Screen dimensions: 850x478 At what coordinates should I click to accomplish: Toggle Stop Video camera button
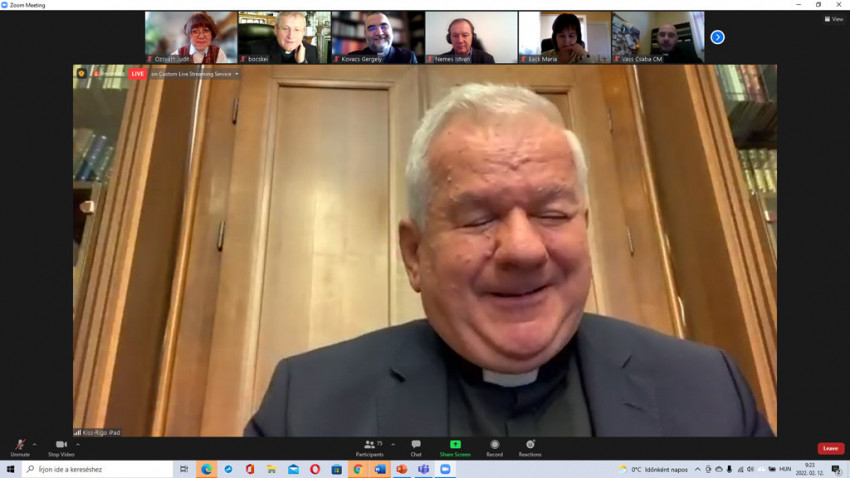61,446
